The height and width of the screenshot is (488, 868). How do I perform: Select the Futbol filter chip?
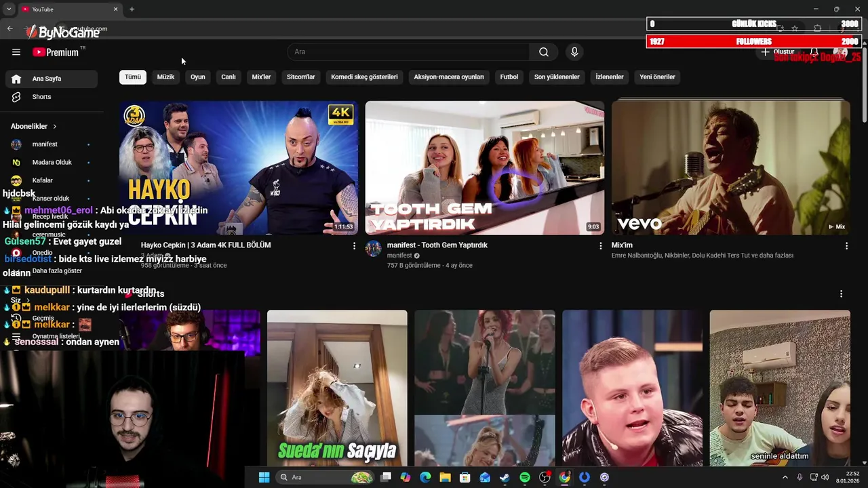pos(509,77)
